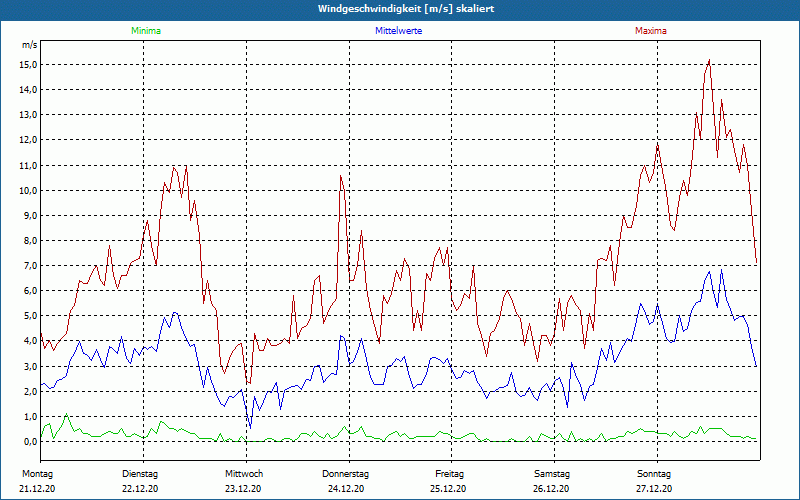Viewport: 800px width, 500px height.
Task: Click the 'Dienstag' day label
Action: [140, 474]
